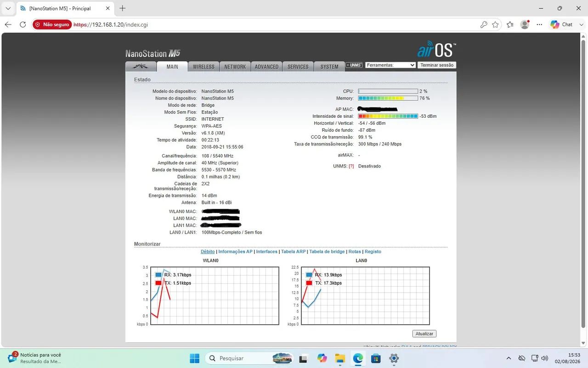
Task: Open the Windows Start menu
Action: click(x=194, y=358)
